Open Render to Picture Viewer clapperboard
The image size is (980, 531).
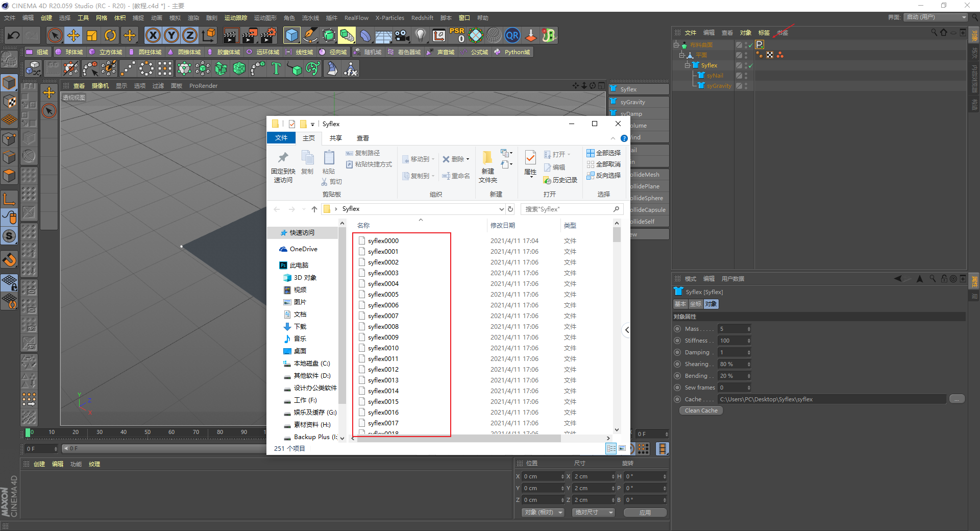(x=250, y=35)
